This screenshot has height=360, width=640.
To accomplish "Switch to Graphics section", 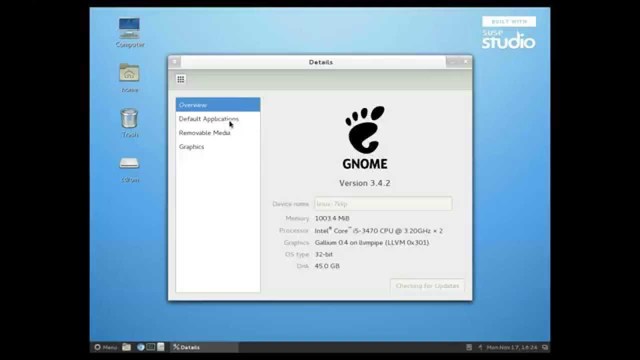I will pyautogui.click(x=218, y=147).
